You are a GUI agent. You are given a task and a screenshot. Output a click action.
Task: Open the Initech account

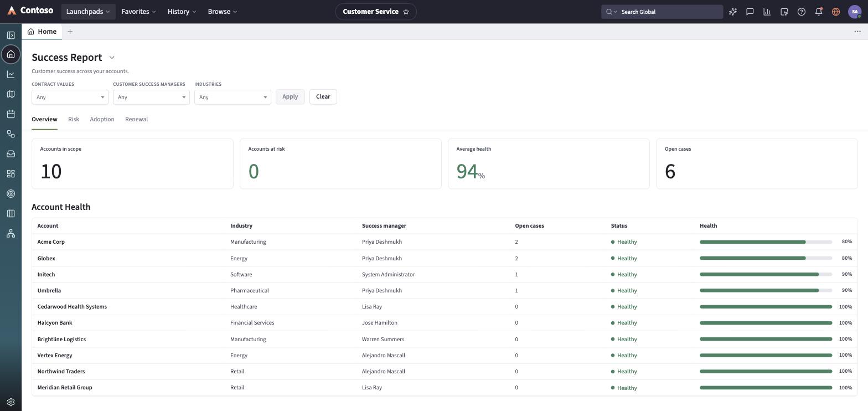point(46,275)
